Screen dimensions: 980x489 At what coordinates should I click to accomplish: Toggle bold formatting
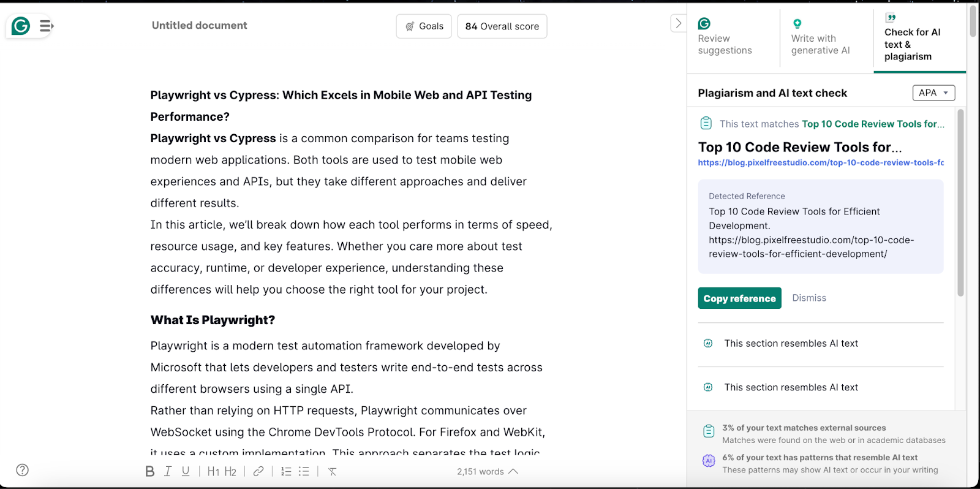(150, 471)
